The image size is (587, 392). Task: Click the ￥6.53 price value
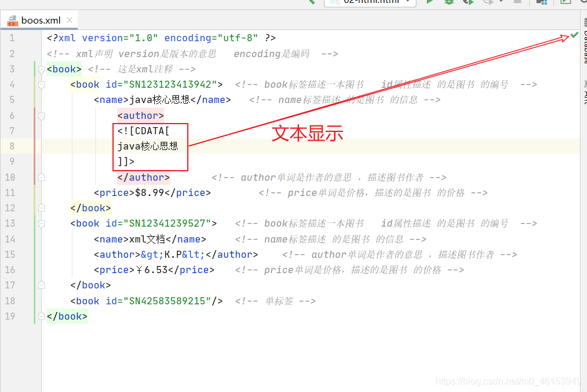(151, 270)
